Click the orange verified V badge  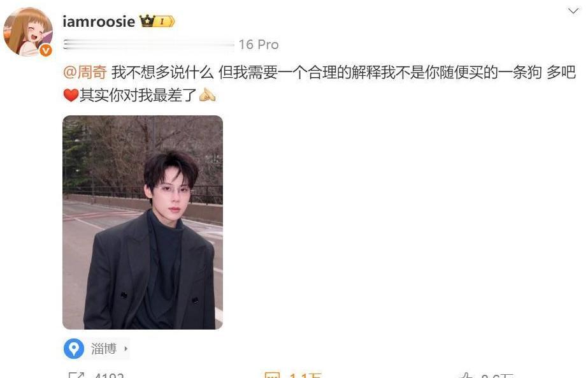pyautogui.click(x=46, y=50)
